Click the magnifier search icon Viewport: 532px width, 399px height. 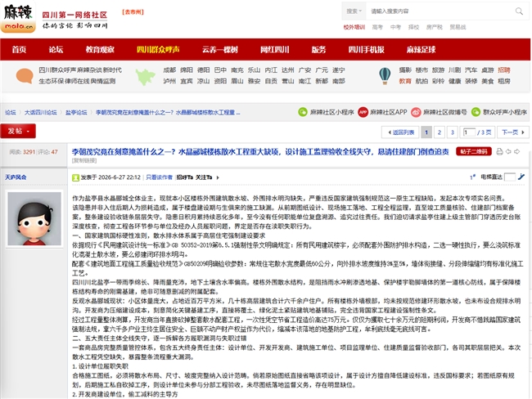pyautogui.click(x=519, y=11)
